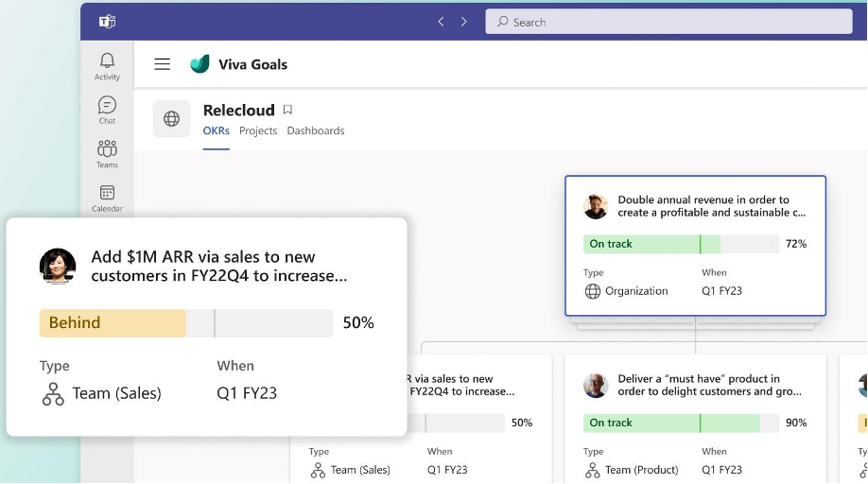Click the avatar on the enlarged Add $1M ARR card
Image resolution: width=868 pixels, height=484 pixels.
pyautogui.click(x=58, y=266)
